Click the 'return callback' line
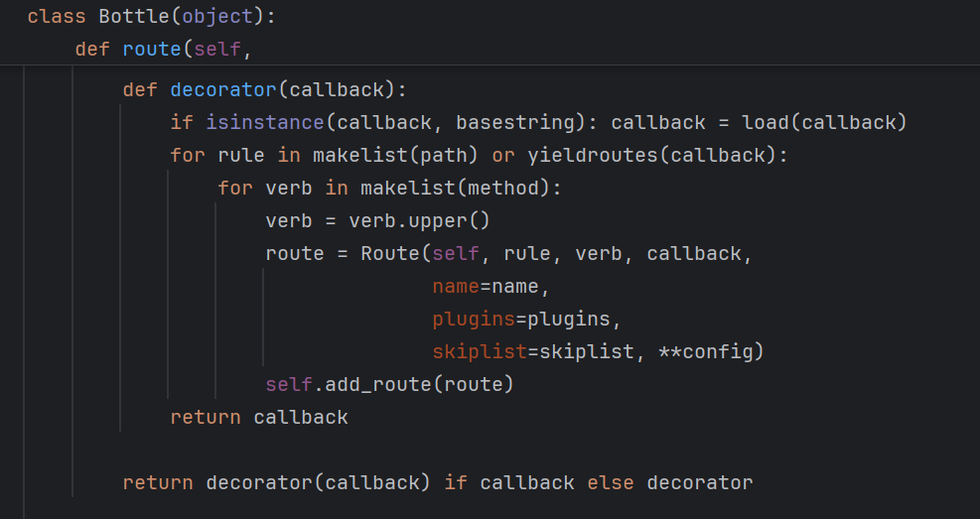The height and width of the screenshot is (519, 980). (259, 417)
